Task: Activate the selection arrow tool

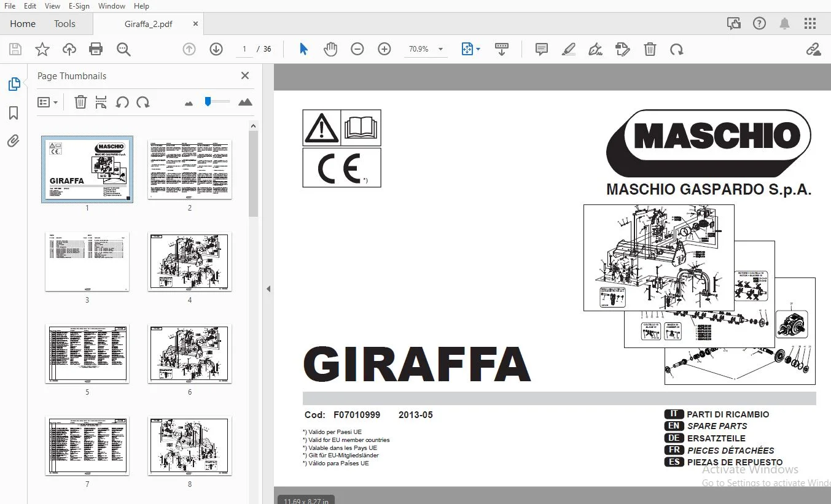Action: tap(303, 49)
